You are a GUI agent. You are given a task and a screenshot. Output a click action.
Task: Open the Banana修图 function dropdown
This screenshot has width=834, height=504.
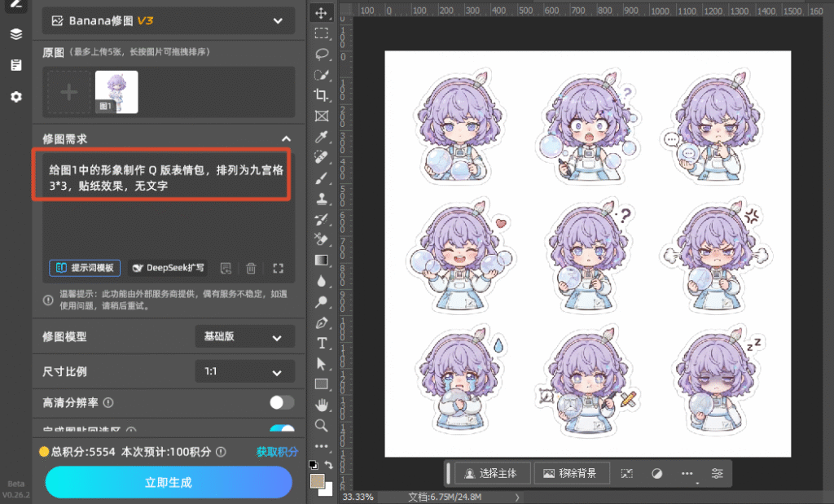(169, 20)
